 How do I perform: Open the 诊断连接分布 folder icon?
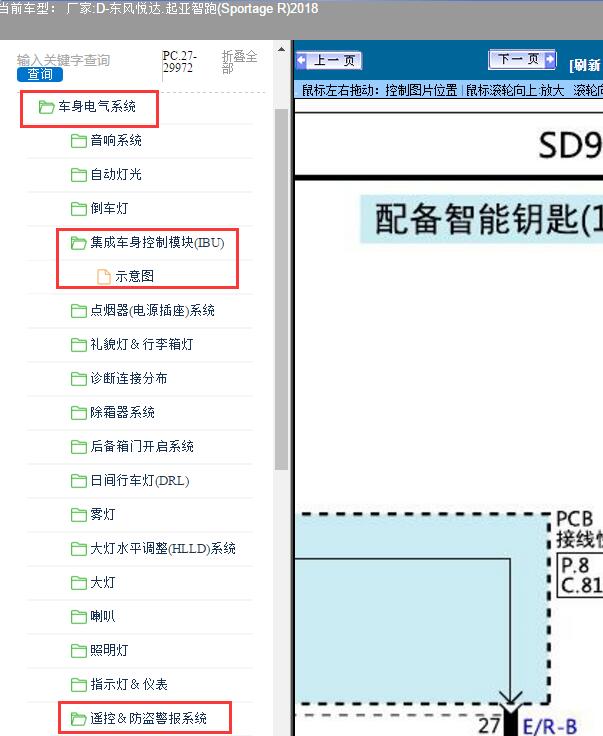coord(78,378)
